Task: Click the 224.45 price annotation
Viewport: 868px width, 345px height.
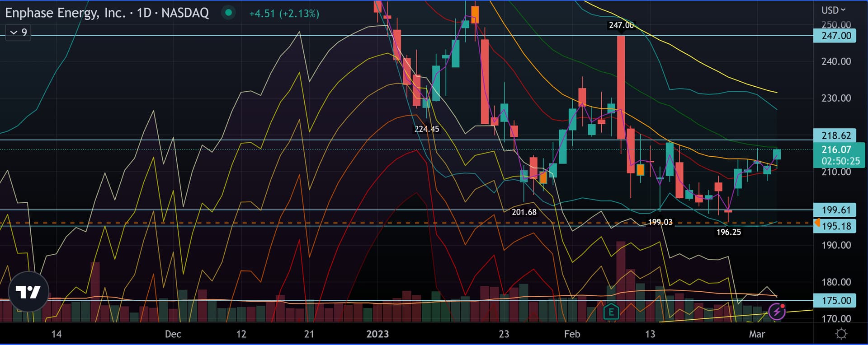Action: [x=427, y=129]
